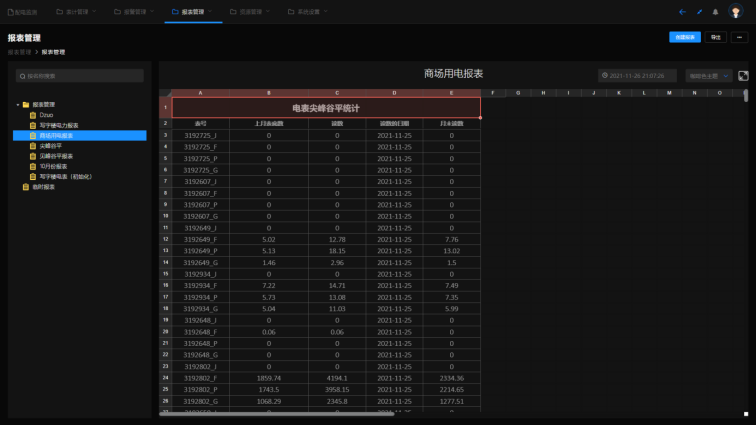This screenshot has width=756, height=425.
Task: Click the 报表管理 breadcrumb parent link
Action: click(19, 52)
